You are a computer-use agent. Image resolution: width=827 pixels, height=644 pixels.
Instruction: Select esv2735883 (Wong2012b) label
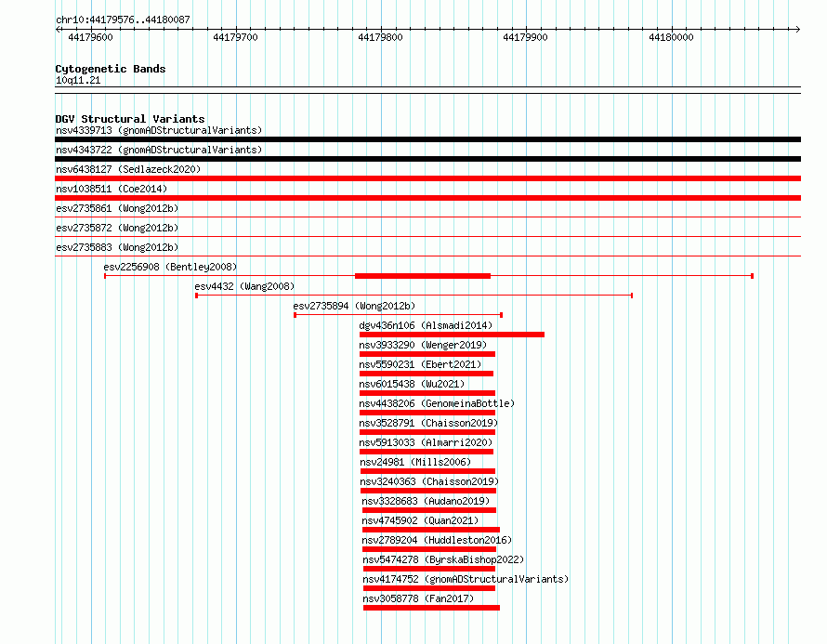[117, 247]
